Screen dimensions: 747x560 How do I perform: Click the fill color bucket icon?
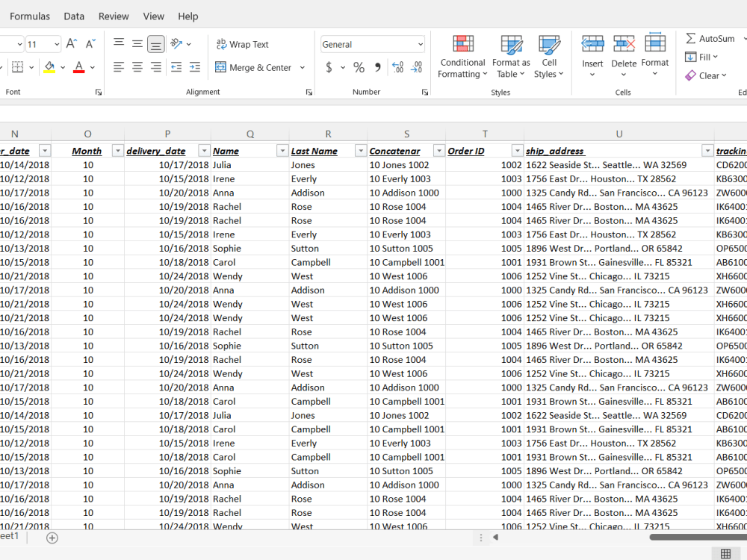(49, 67)
